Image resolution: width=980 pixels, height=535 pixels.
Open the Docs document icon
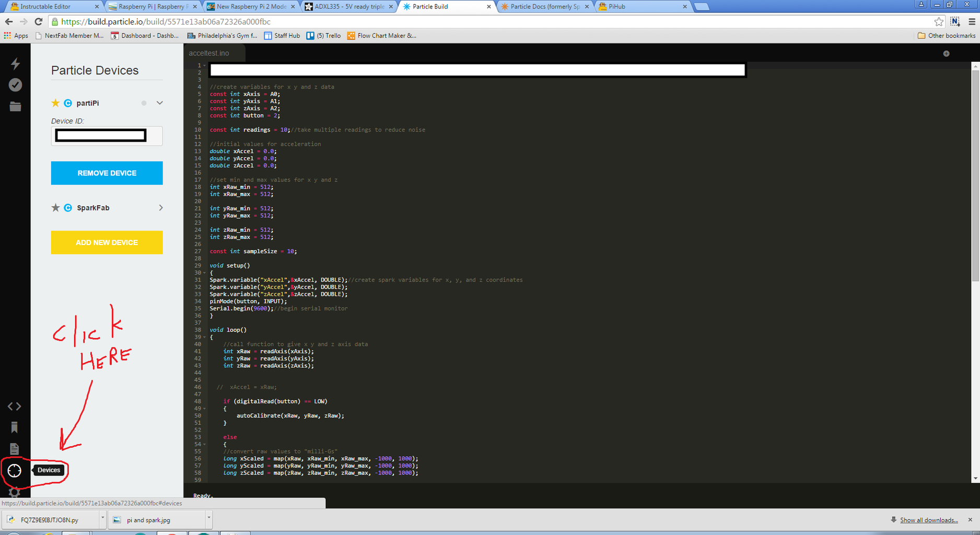[15, 449]
